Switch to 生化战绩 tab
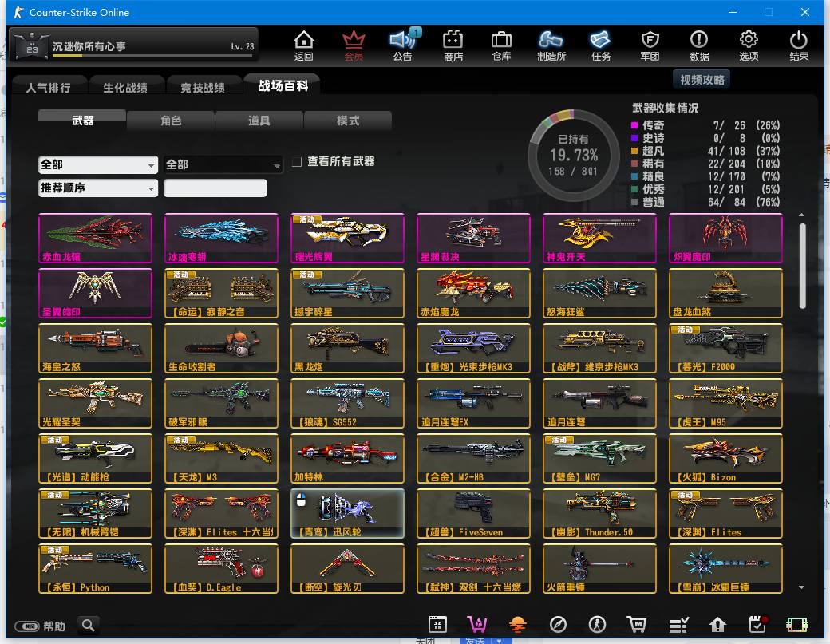Image resolution: width=830 pixels, height=644 pixels. [x=125, y=87]
